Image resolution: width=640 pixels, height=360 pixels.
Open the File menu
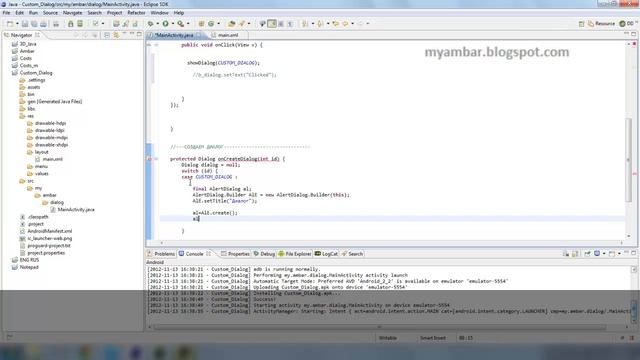(6, 13)
